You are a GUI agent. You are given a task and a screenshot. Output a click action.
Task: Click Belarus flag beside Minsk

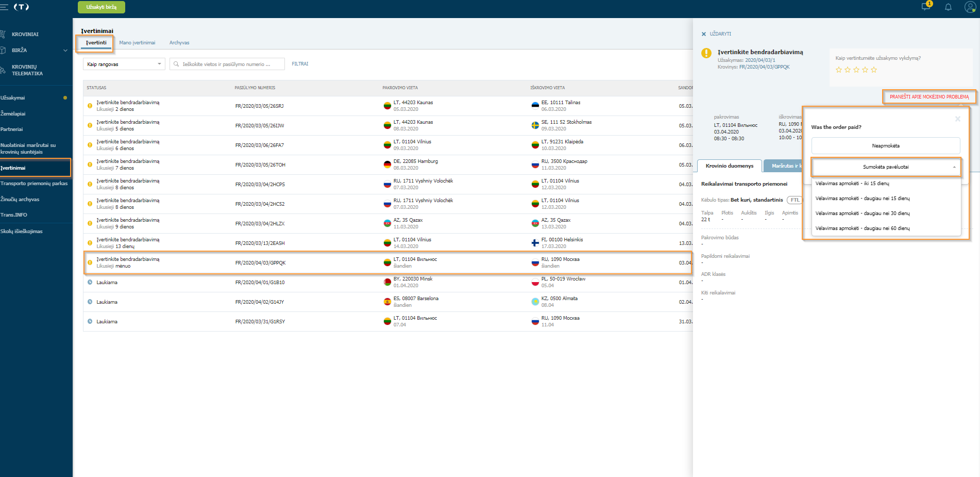[387, 282]
